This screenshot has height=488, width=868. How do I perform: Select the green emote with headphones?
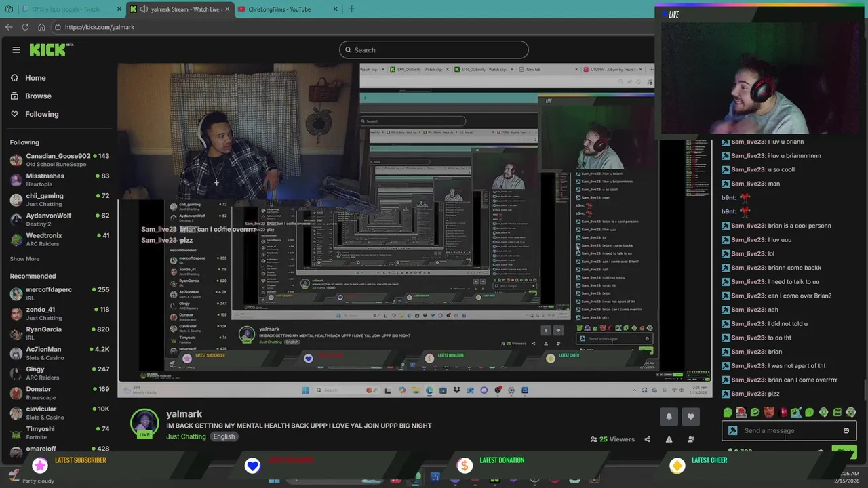coord(823,412)
